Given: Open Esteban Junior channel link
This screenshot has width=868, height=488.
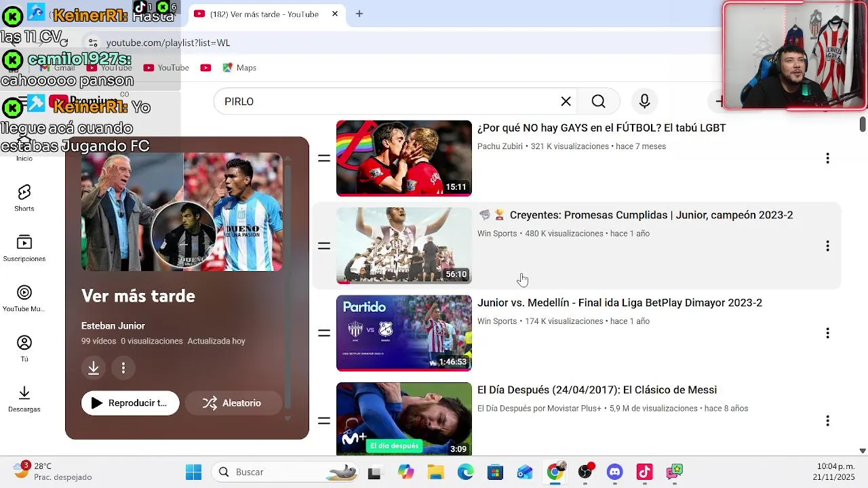Looking at the screenshot, I should click(x=113, y=326).
